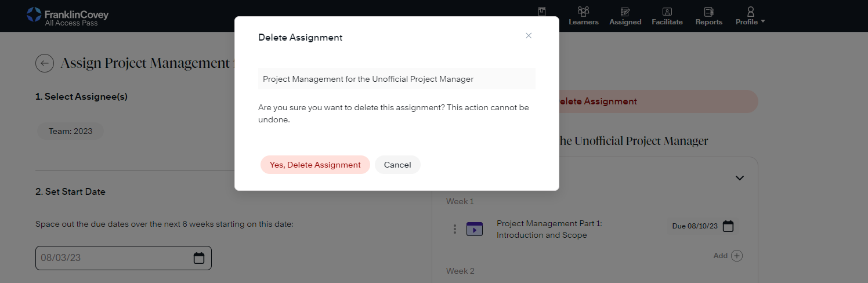Collapse the course schedule chevron

tap(739, 178)
